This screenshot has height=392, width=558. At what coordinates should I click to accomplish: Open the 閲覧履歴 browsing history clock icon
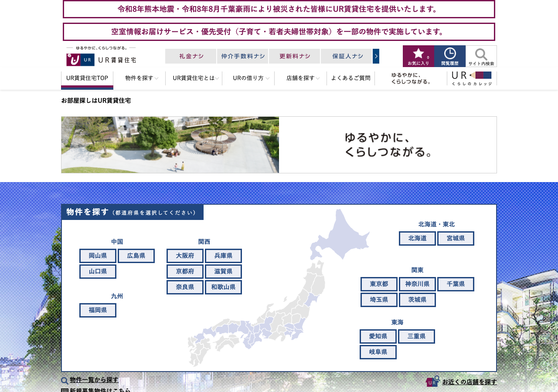coord(450,56)
